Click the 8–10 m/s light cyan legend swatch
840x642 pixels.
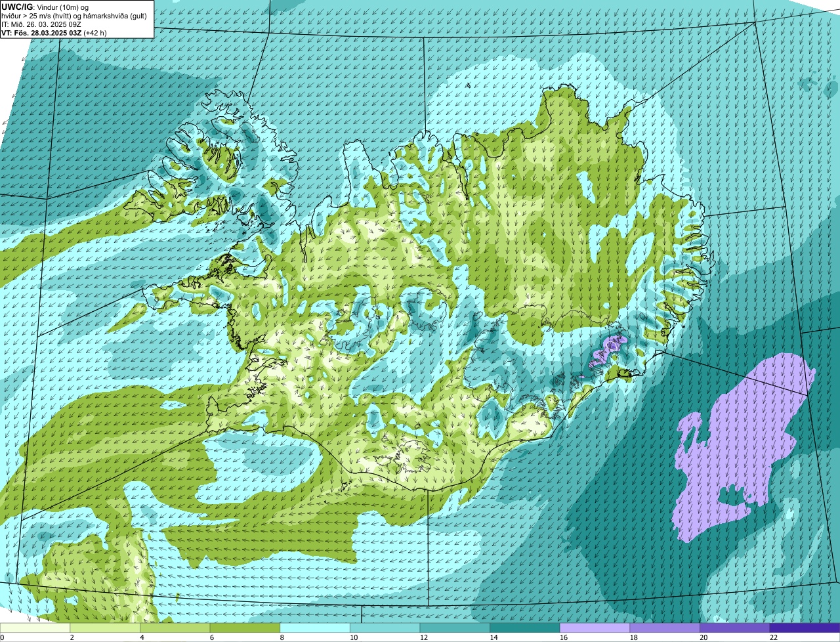(x=315, y=628)
